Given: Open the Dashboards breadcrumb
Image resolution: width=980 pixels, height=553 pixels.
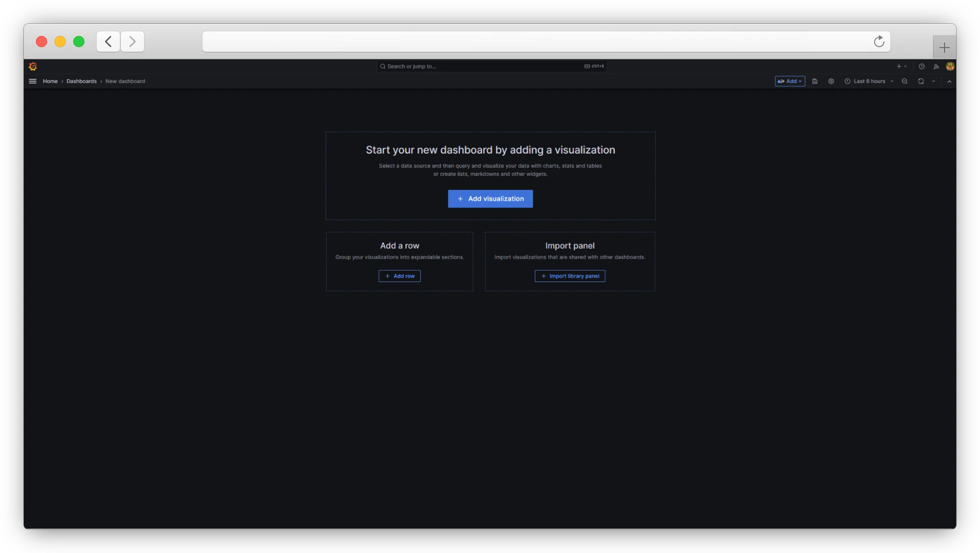Looking at the screenshot, I should tap(81, 81).
